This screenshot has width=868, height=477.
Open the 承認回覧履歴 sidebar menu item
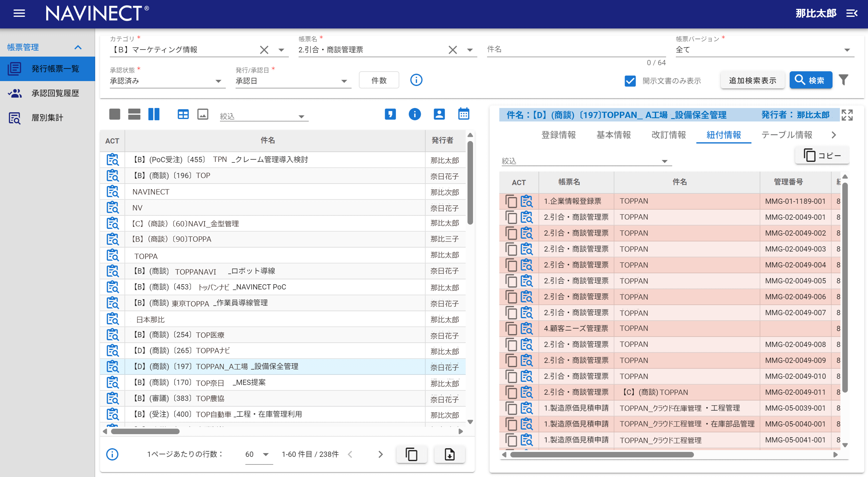click(x=55, y=93)
